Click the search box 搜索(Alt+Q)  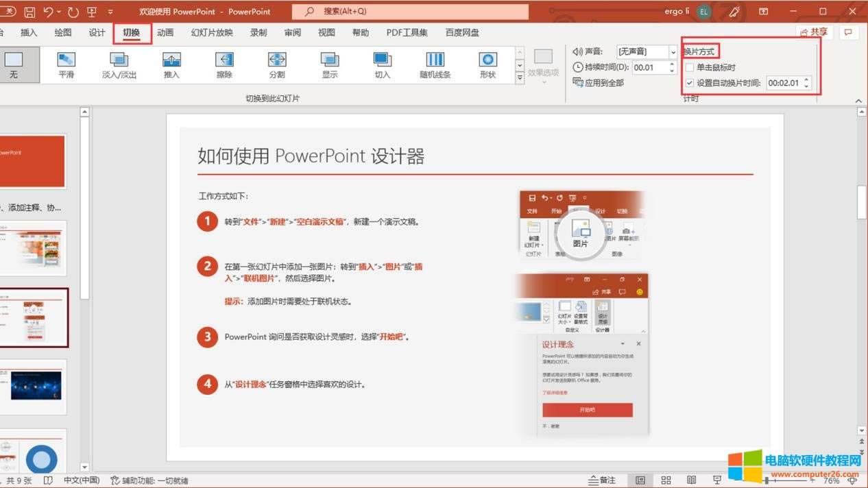point(410,12)
